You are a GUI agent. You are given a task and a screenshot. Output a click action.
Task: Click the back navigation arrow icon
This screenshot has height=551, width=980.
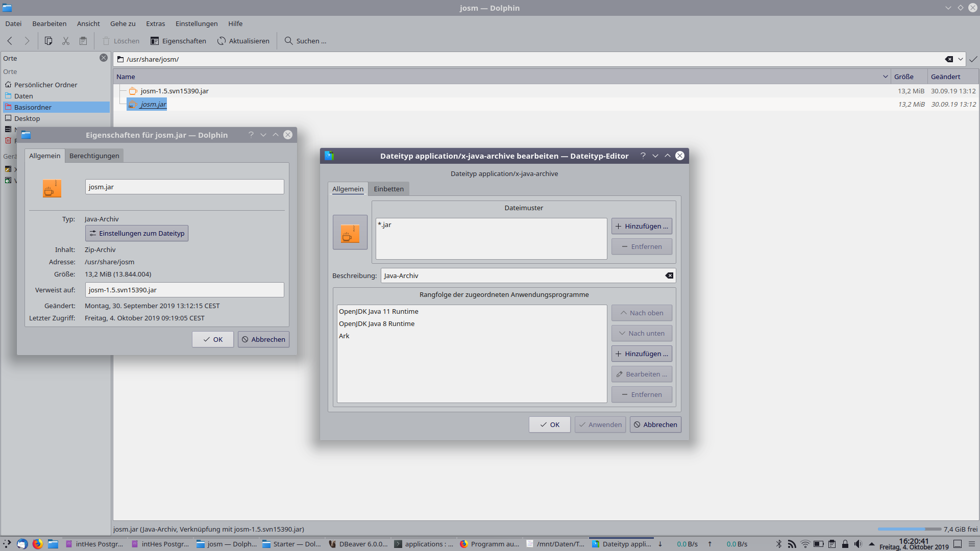[10, 41]
